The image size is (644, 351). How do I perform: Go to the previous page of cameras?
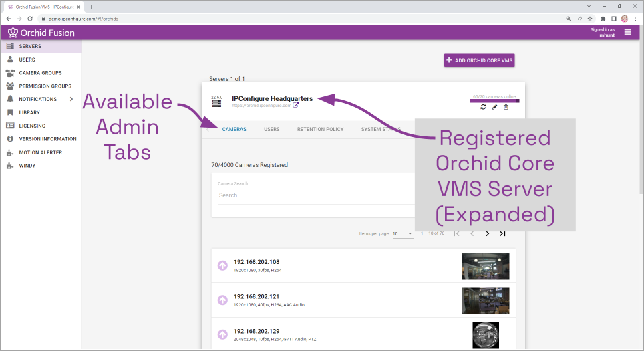click(472, 233)
